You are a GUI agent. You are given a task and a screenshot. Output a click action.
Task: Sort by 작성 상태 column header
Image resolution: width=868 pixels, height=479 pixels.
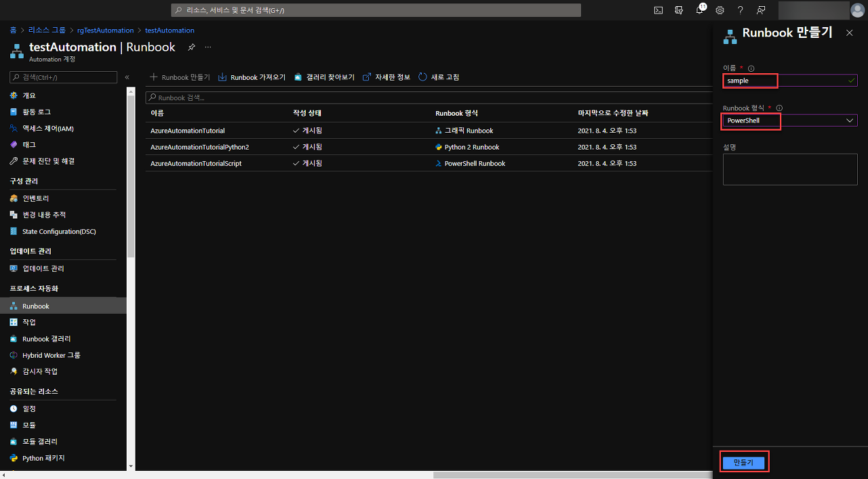pos(307,113)
